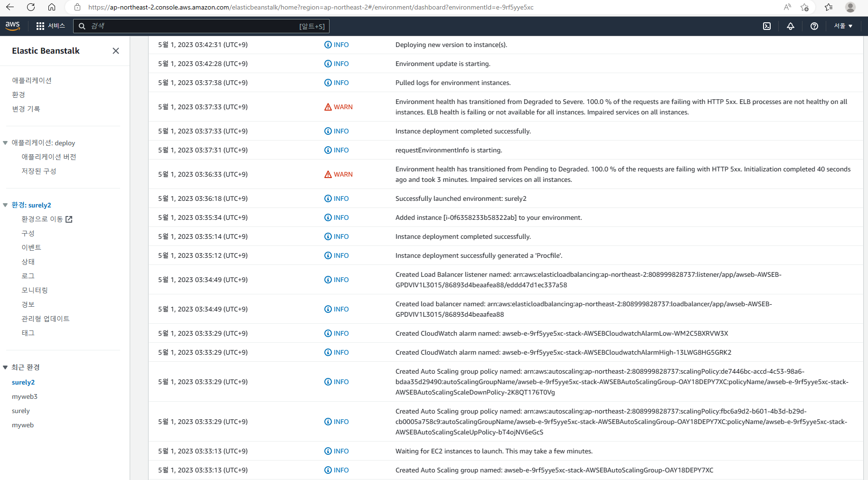Image resolution: width=868 pixels, height=480 pixels.
Task: Click timestamp 03:37:33 of the Severe warning
Action: coord(203,107)
